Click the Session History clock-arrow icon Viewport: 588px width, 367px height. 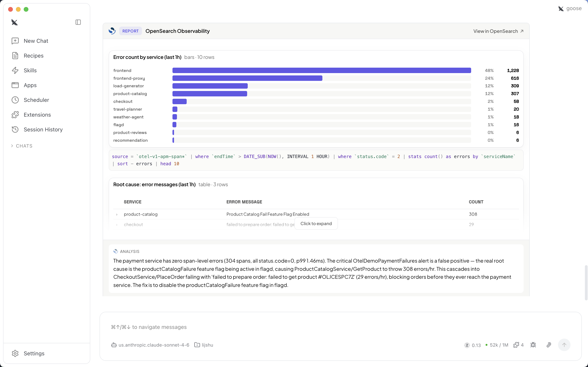pyautogui.click(x=15, y=129)
